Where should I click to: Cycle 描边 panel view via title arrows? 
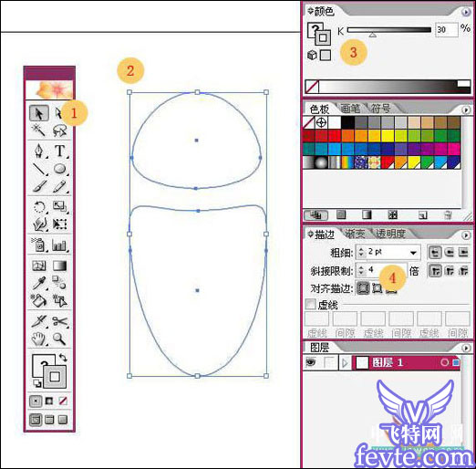coord(310,234)
